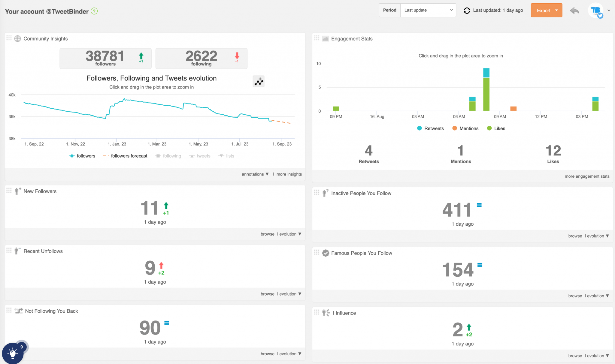Open the account menu via the avatar chevron

tap(609, 10)
